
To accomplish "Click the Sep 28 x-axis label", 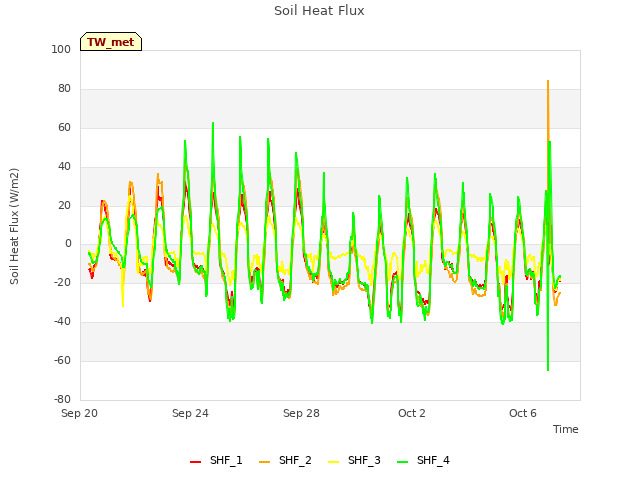I will (x=301, y=413).
